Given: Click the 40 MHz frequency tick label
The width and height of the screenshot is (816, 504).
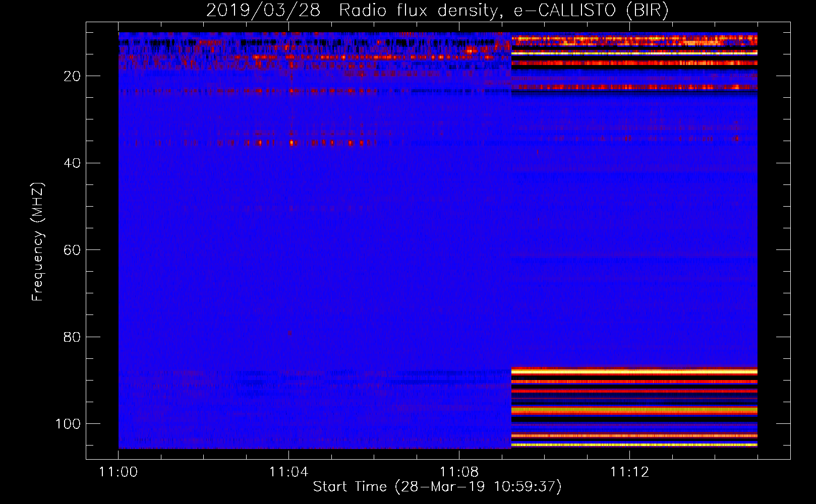Looking at the screenshot, I should pyautogui.click(x=72, y=163).
